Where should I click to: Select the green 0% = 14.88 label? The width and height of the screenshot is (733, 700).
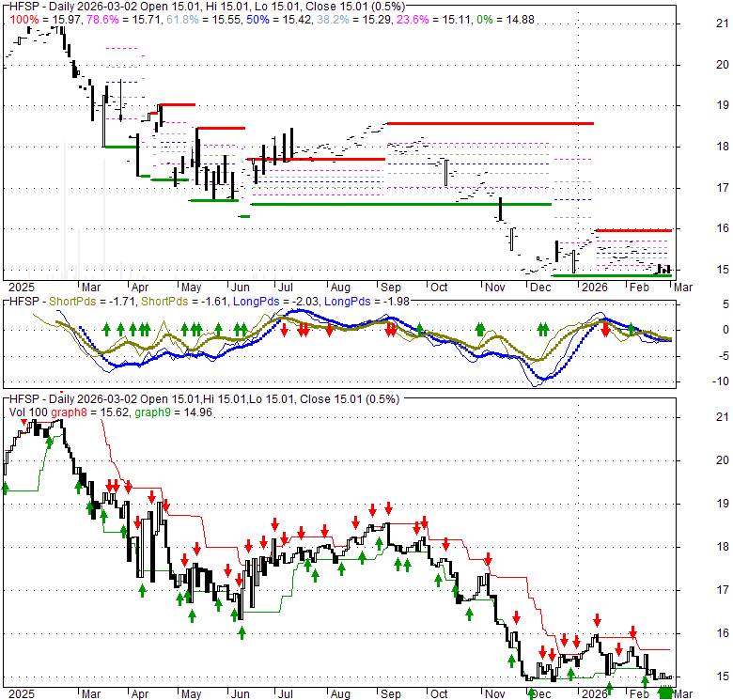[x=506, y=20]
